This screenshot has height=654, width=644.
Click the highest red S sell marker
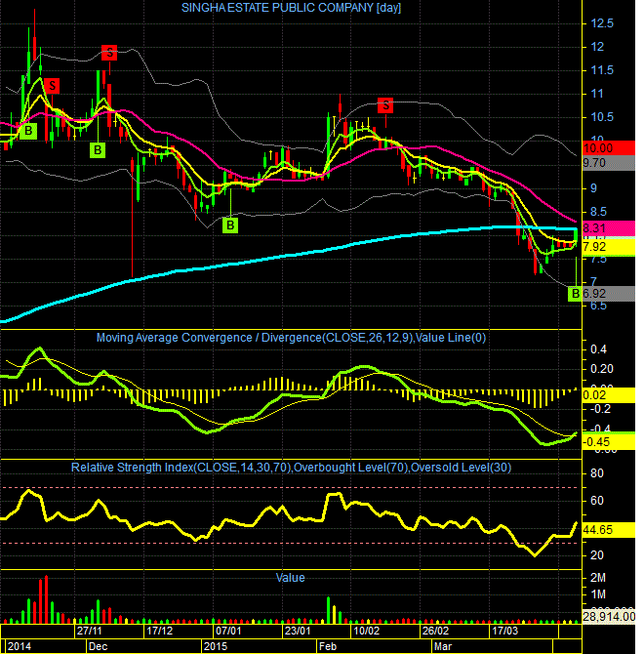click(109, 53)
